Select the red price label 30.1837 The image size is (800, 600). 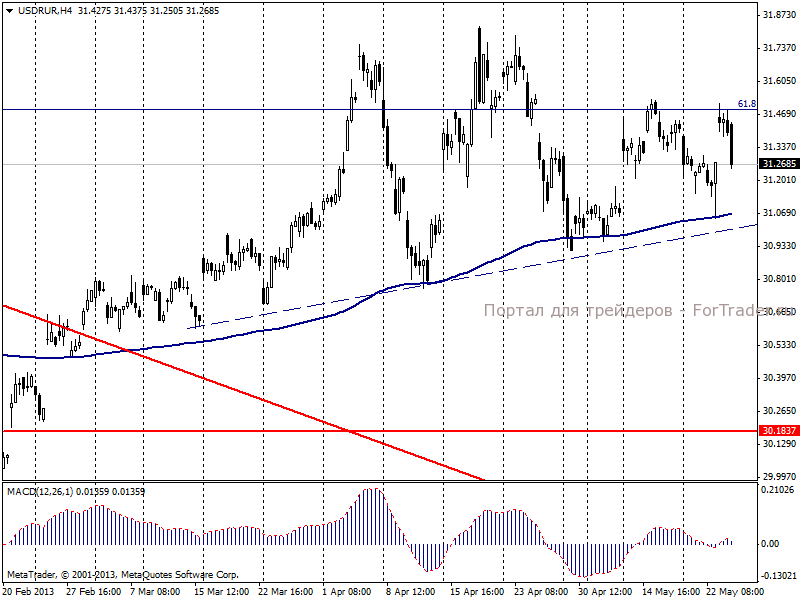[x=779, y=431]
